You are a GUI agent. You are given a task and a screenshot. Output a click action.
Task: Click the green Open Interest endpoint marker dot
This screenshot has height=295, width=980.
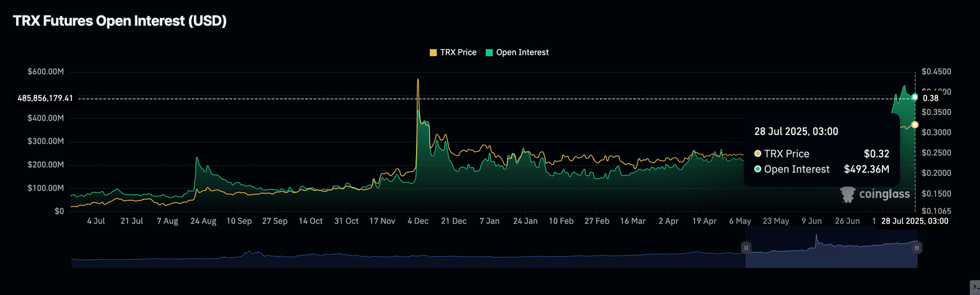(915, 97)
